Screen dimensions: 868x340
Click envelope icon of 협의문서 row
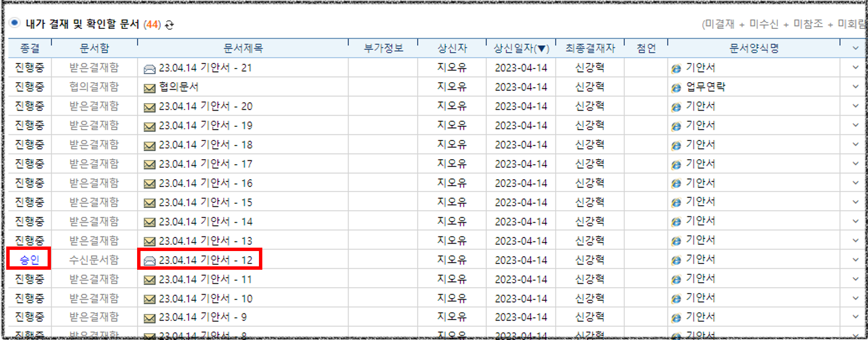tap(150, 88)
